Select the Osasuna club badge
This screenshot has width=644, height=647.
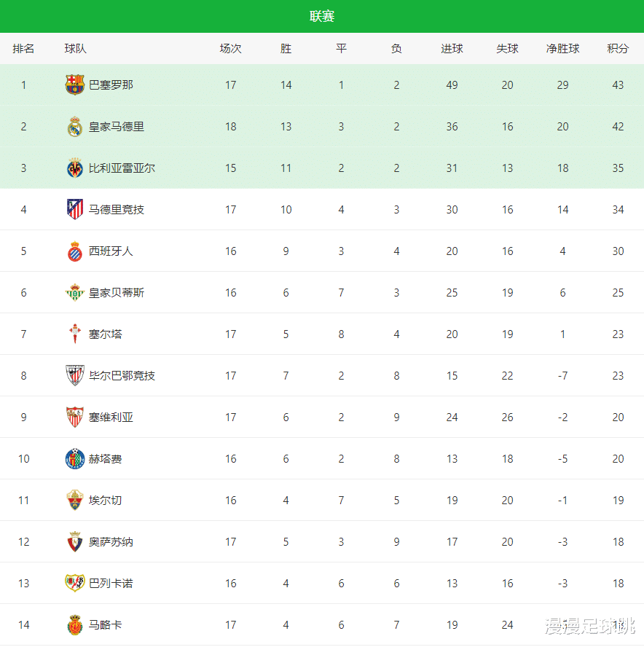coord(75,542)
